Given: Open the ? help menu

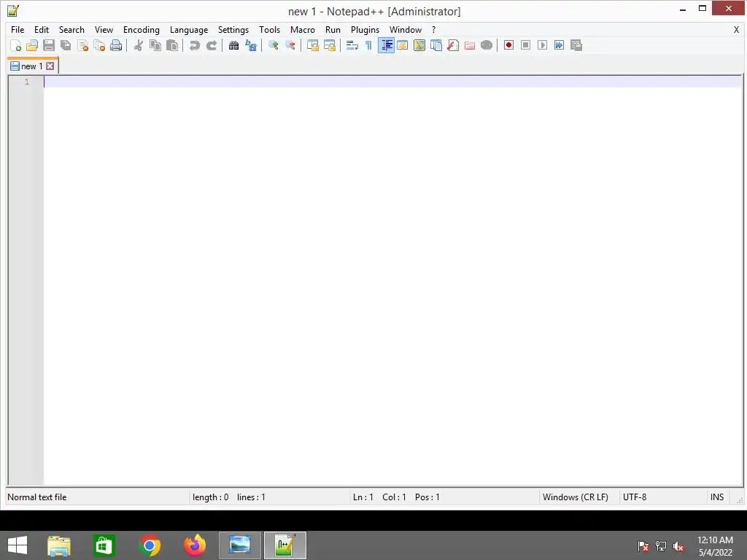Looking at the screenshot, I should click(433, 29).
